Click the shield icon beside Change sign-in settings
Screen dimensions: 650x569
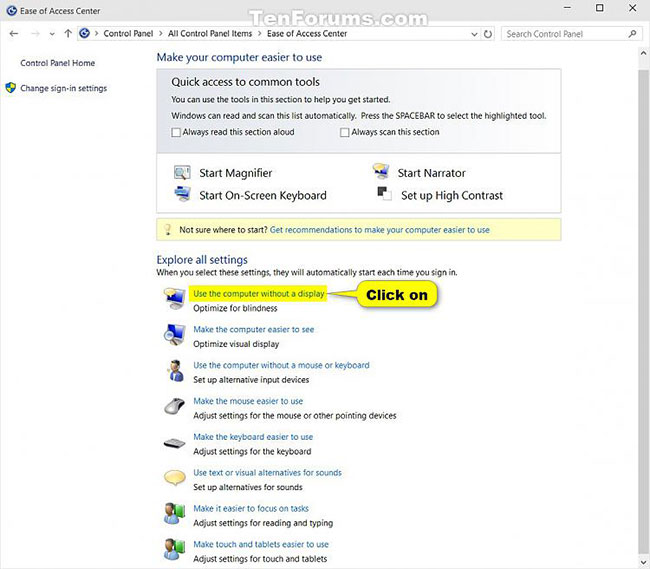point(11,88)
